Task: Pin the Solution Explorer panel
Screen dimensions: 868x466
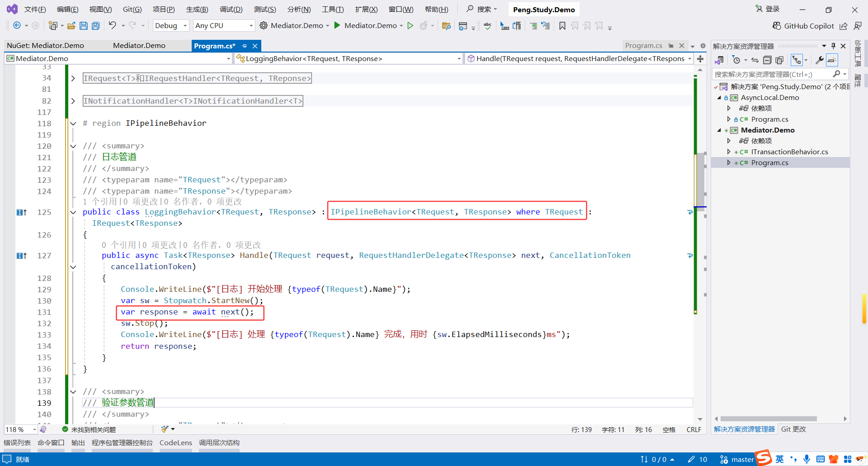Action: pos(833,46)
